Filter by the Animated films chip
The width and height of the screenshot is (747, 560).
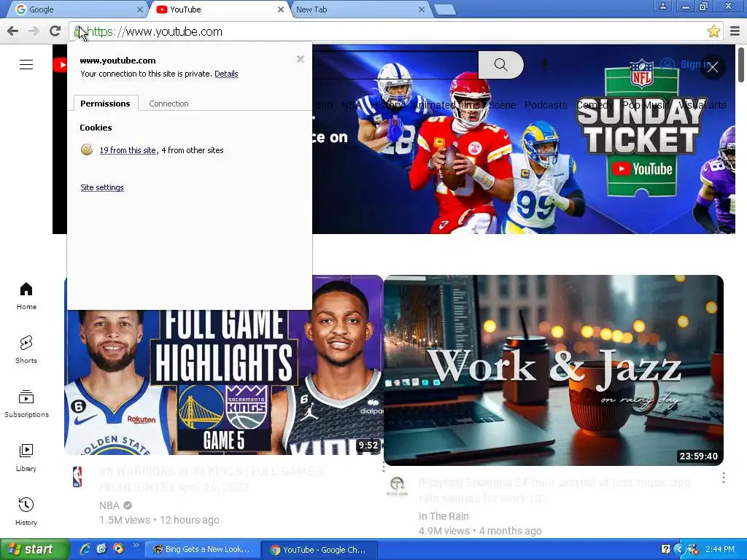coord(446,105)
